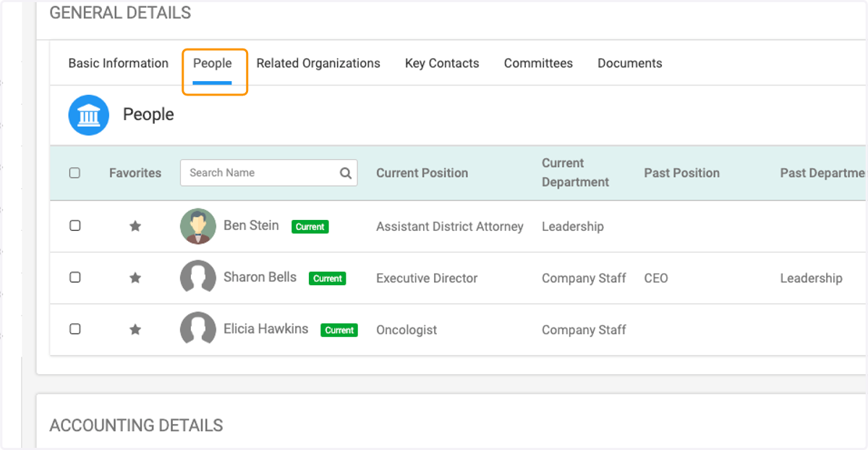Click the Past Position column header
Viewport: 868px width, 450px height.
pos(682,173)
